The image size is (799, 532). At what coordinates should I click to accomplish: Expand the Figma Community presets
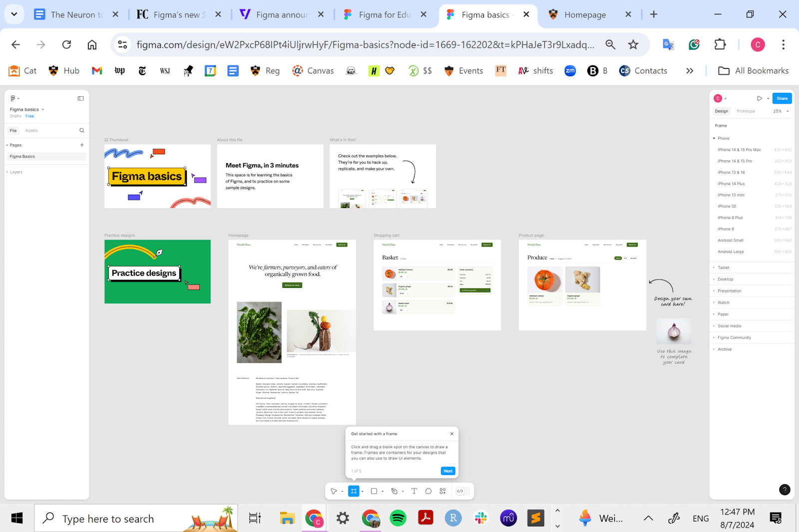[x=714, y=337]
